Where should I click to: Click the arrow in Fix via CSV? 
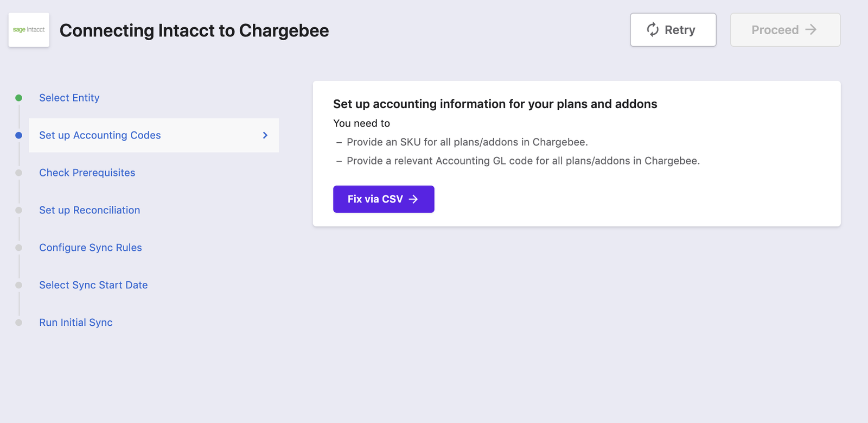coord(413,199)
